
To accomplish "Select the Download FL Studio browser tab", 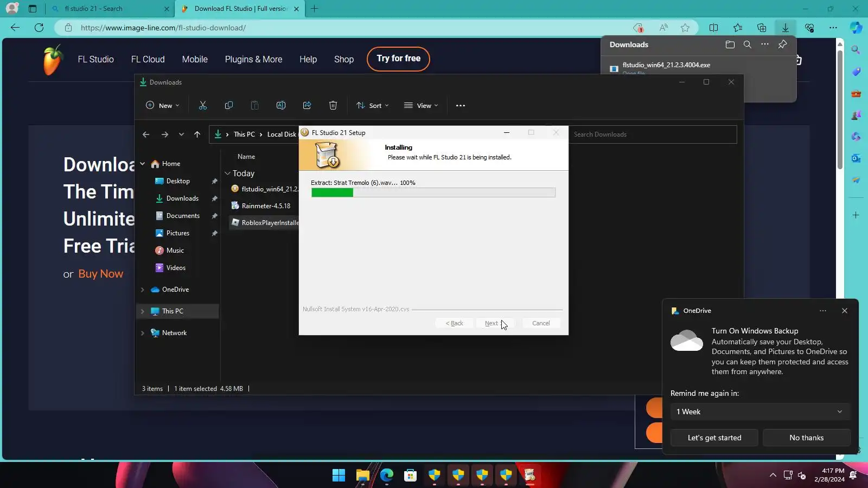I will (x=241, y=9).
